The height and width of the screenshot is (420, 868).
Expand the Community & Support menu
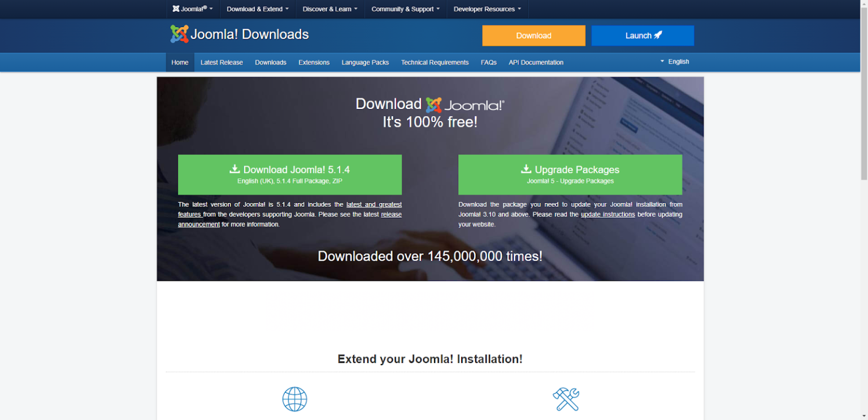(x=405, y=9)
